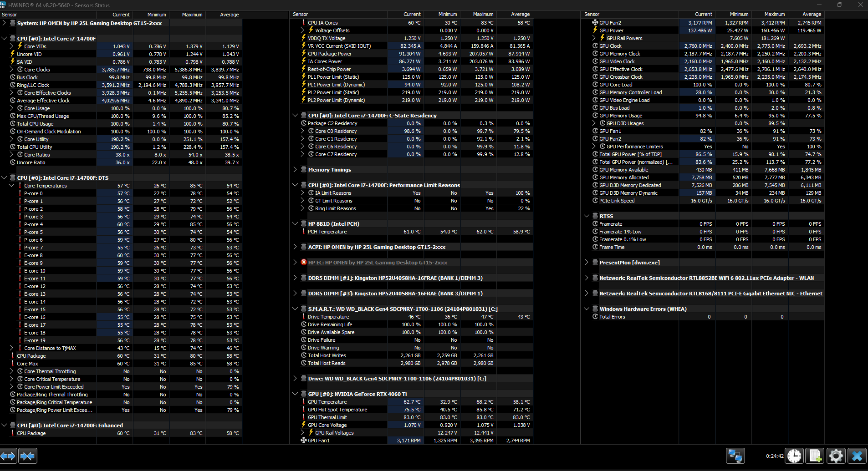Expand the System: HP OMEN sensor group
Screen dimensions: 868x471
4,23
